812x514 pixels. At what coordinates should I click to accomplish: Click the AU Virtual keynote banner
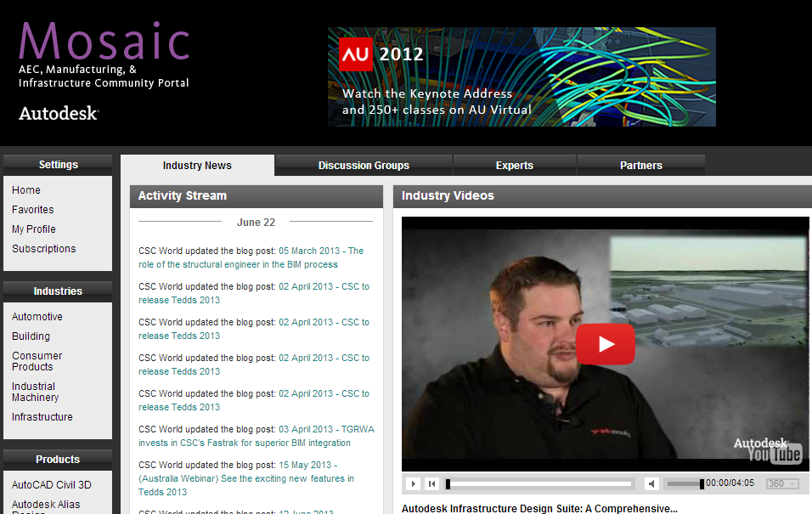pyautogui.click(x=522, y=76)
